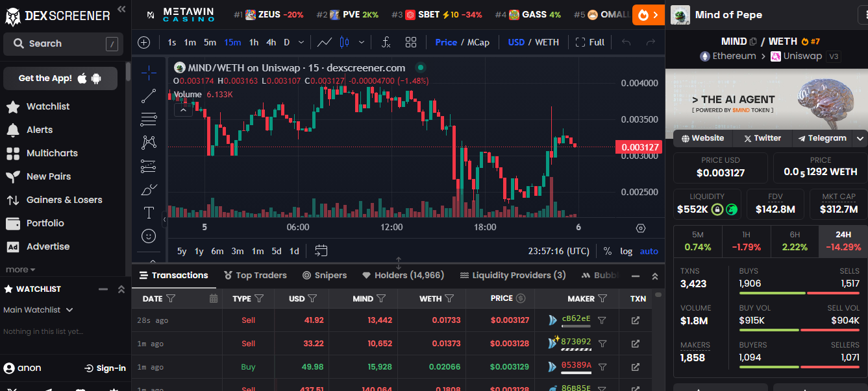The image size is (868, 391).
Task: Open chart settings gear icon
Action: point(641,228)
